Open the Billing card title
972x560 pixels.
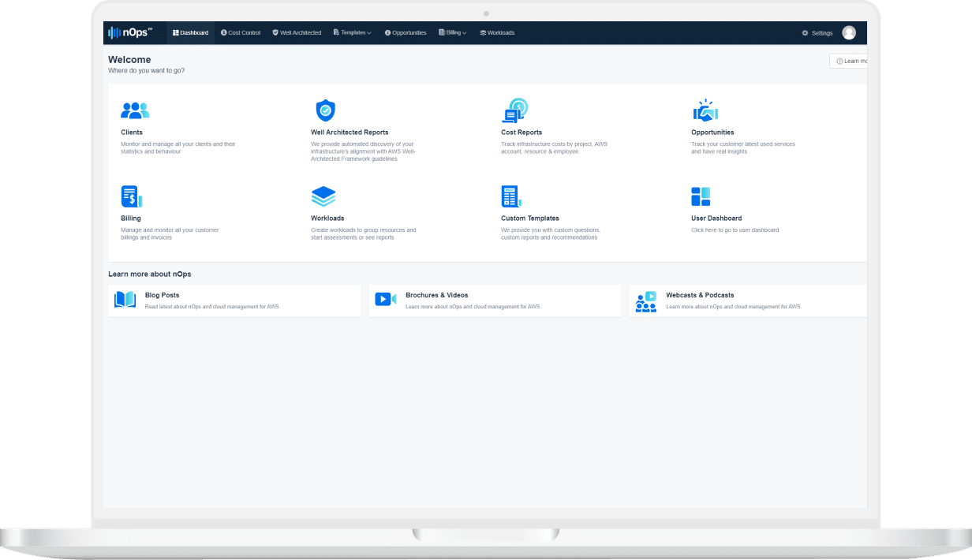pyautogui.click(x=131, y=218)
